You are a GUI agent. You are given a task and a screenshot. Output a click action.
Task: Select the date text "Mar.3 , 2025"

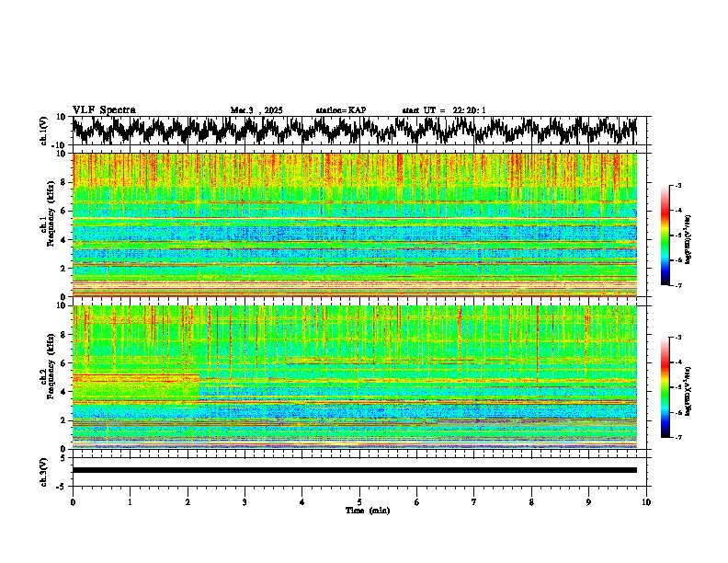point(256,110)
